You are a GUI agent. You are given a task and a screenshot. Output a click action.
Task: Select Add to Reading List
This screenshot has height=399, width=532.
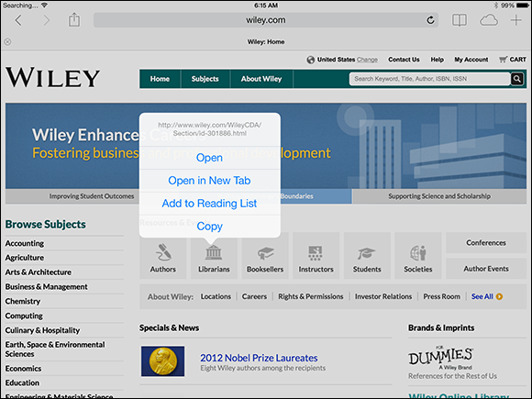pos(209,204)
